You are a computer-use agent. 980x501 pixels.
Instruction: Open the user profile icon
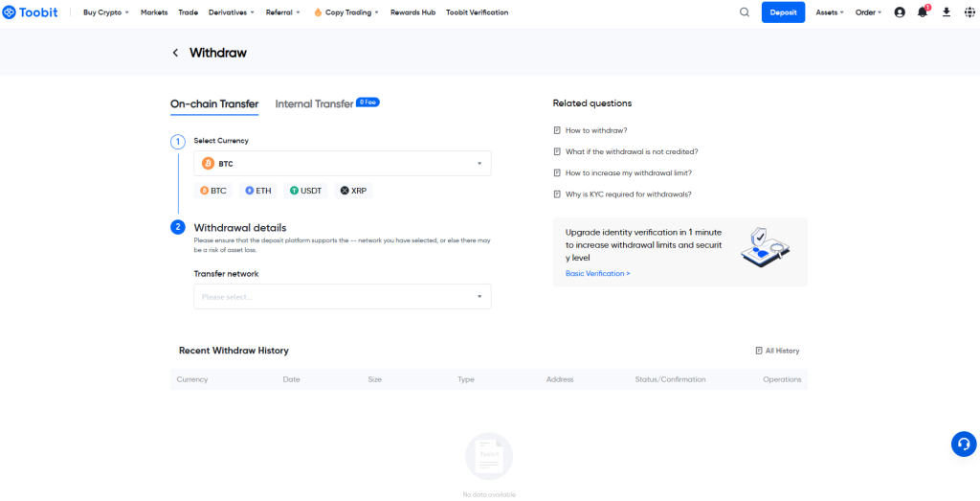coord(900,12)
